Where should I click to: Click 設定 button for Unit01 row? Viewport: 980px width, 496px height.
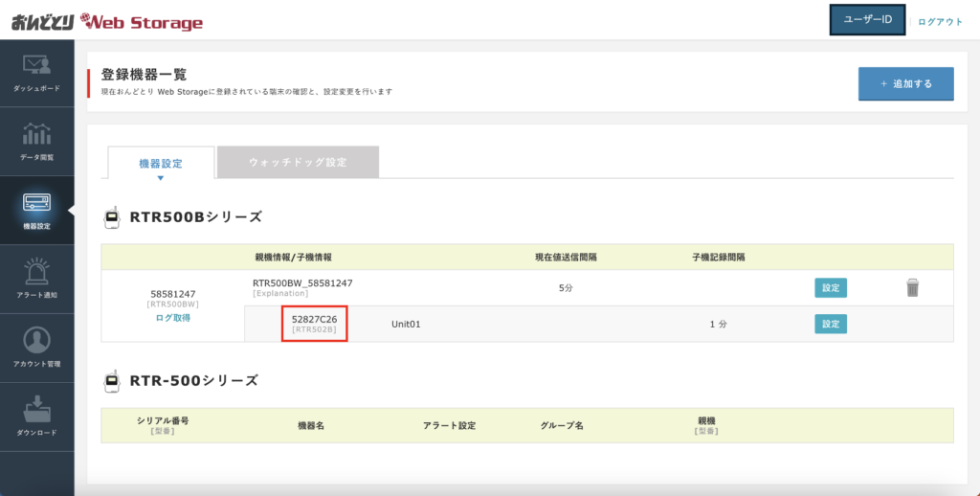coord(830,324)
